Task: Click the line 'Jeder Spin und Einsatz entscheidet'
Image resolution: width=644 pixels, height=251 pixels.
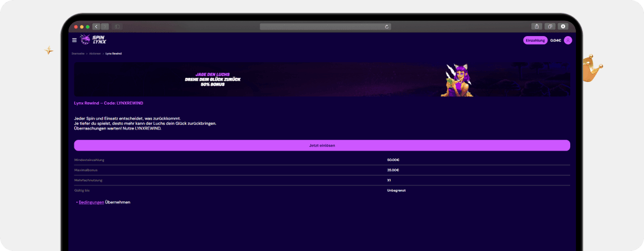Action: click(127, 119)
